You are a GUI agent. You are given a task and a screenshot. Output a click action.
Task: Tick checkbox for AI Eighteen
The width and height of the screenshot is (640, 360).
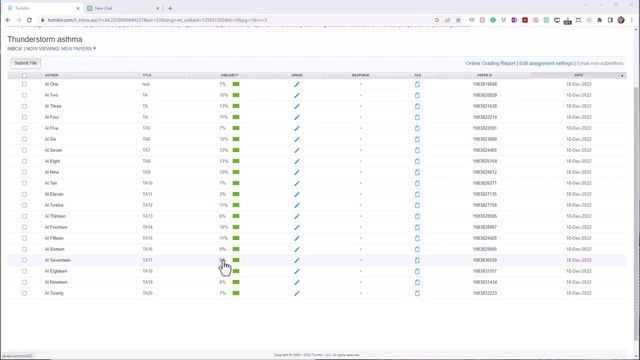tap(24, 271)
